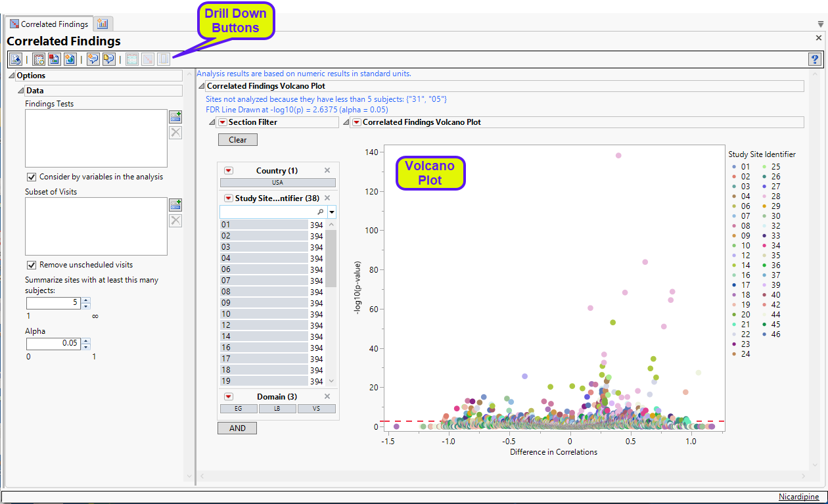828x504 pixels.
Task: Switch to the Correlated Findings tab
Action: click(49, 24)
